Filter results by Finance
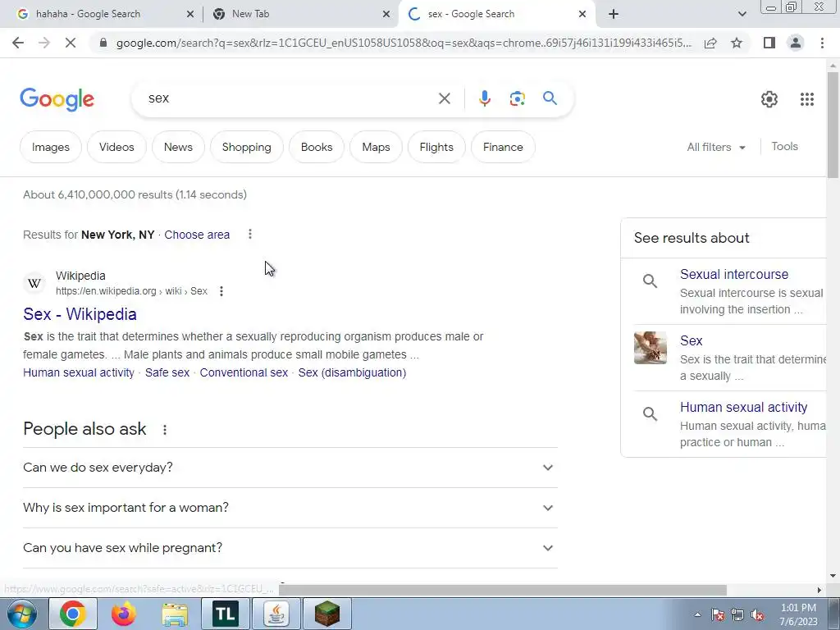The image size is (840, 630). tap(503, 147)
